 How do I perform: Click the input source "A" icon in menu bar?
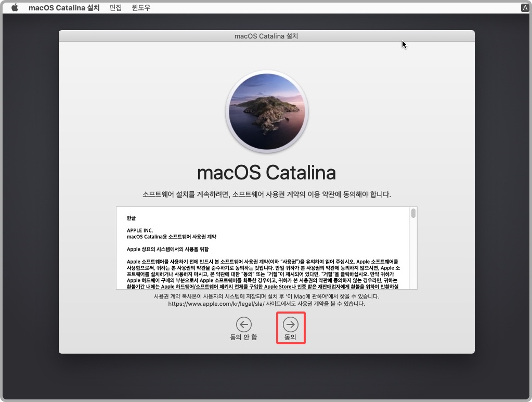(524, 7)
